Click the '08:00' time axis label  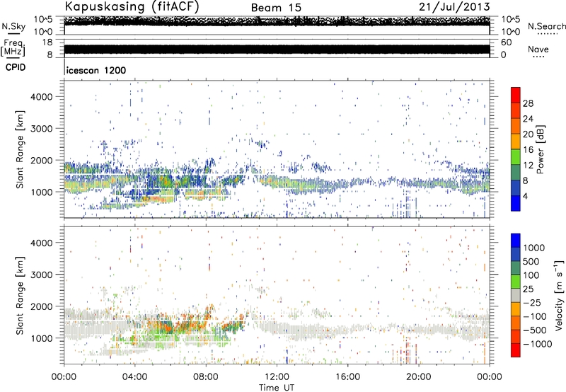coord(206,377)
